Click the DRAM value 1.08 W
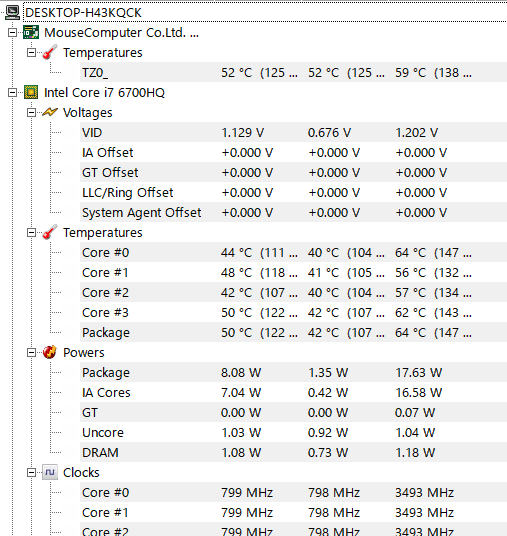This screenshot has height=536, width=507. pyautogui.click(x=241, y=453)
